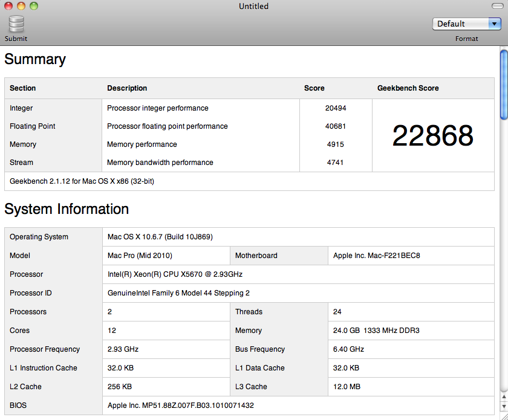Open the Default format dropdown

(466, 24)
